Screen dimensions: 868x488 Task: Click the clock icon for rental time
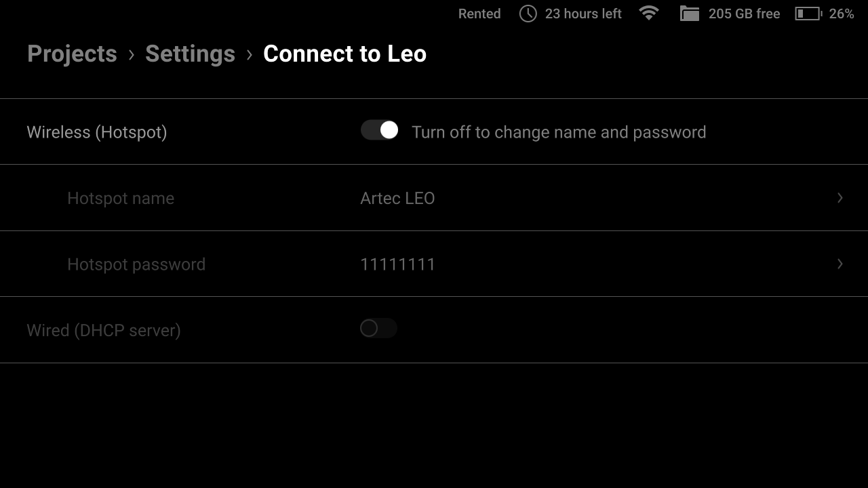(x=528, y=14)
